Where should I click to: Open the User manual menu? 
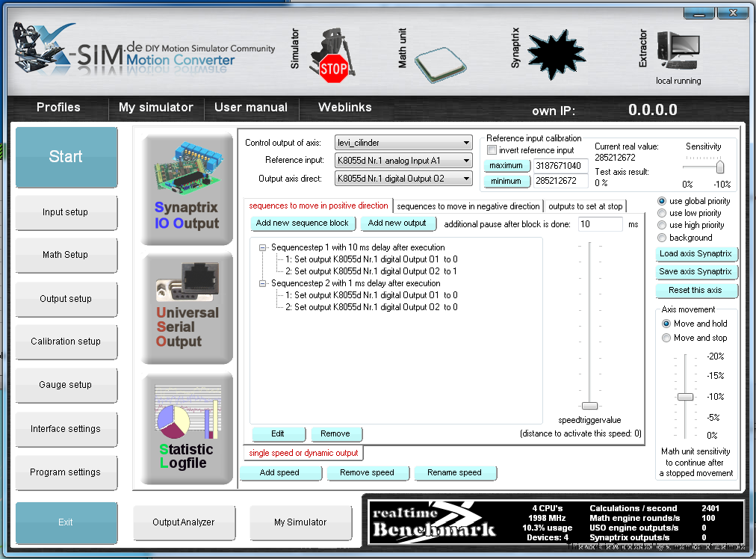(x=250, y=108)
